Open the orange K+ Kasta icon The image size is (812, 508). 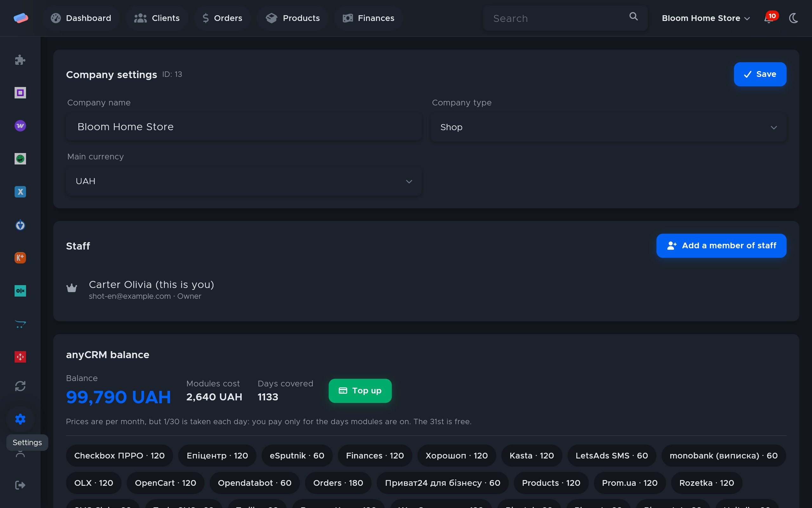[20, 258]
